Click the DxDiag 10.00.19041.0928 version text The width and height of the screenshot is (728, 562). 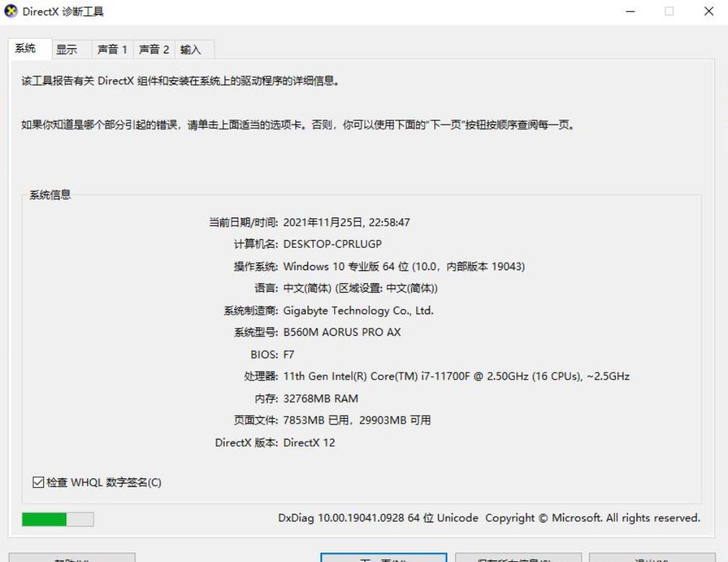click(x=489, y=518)
